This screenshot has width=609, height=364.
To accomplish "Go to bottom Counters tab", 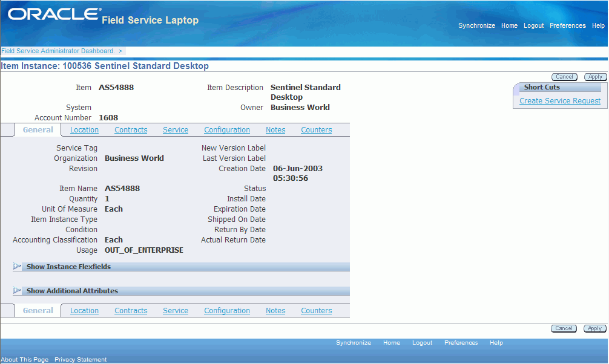I will coord(317,311).
